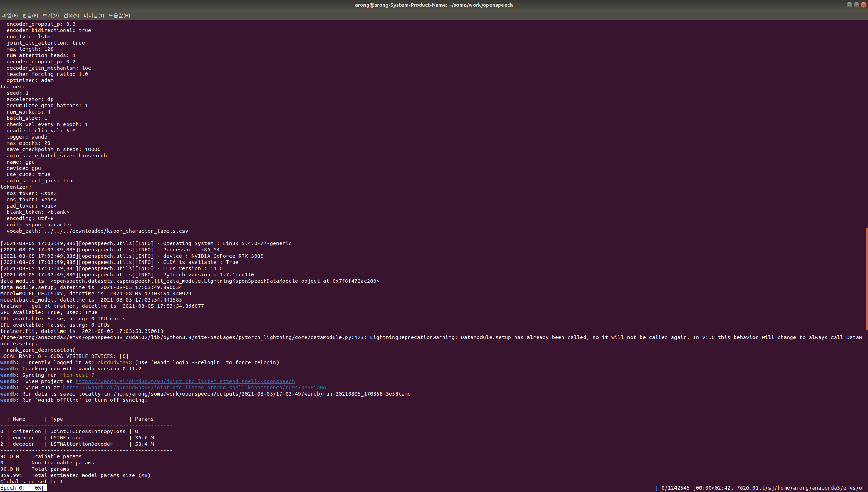
Task: Open the 터미널(T) menu
Action: coord(94,15)
